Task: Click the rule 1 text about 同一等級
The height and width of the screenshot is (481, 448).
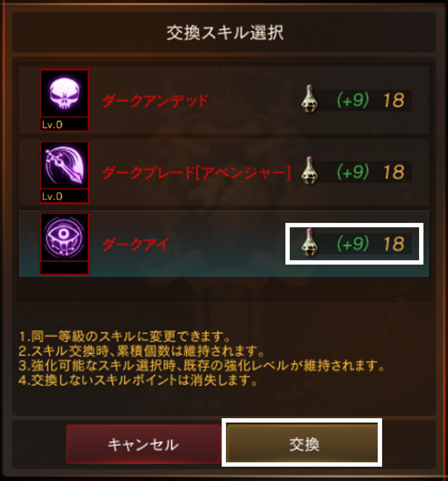Action: 124,336
